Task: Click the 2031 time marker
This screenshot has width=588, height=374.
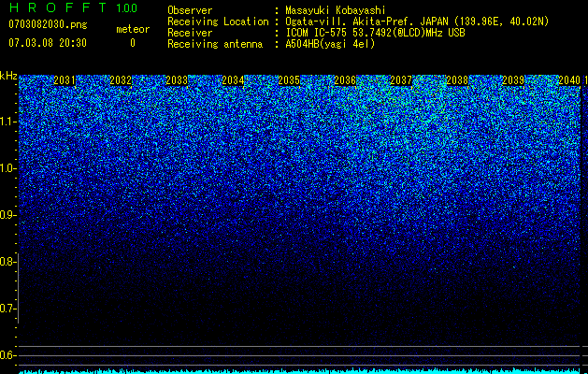Action: point(65,80)
